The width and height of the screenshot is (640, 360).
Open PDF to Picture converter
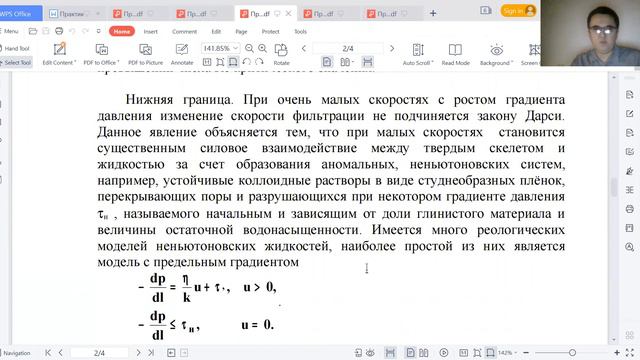coord(145,54)
